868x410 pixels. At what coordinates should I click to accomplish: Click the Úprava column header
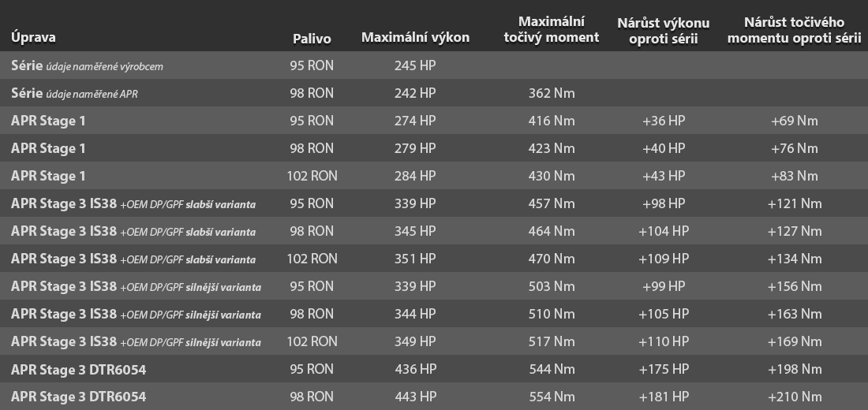pyautogui.click(x=33, y=37)
